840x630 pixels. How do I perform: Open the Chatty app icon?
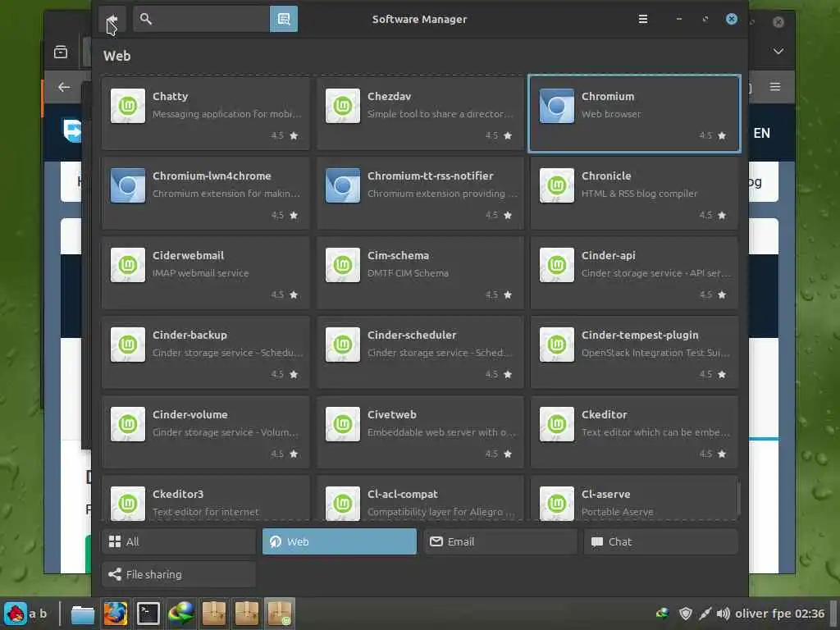[x=128, y=106]
